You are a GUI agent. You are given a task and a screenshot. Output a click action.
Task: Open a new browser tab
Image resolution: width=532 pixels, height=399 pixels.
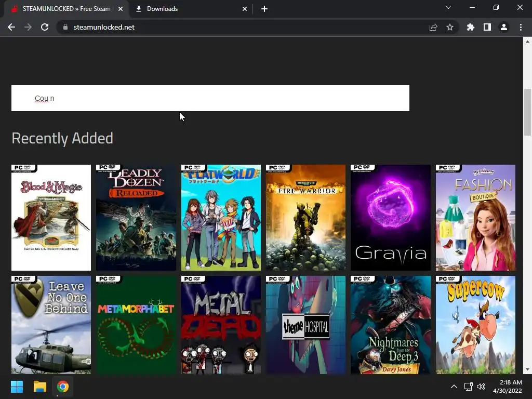click(264, 9)
